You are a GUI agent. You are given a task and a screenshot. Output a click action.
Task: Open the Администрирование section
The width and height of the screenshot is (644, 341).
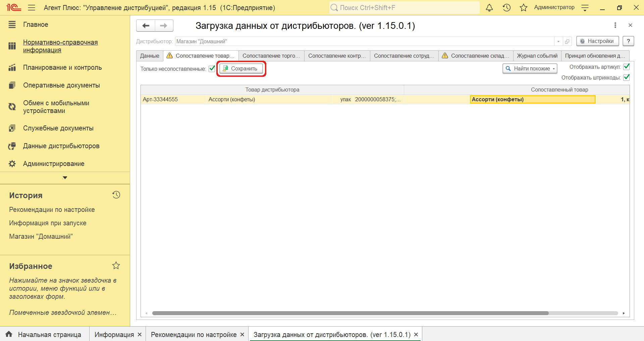point(54,164)
